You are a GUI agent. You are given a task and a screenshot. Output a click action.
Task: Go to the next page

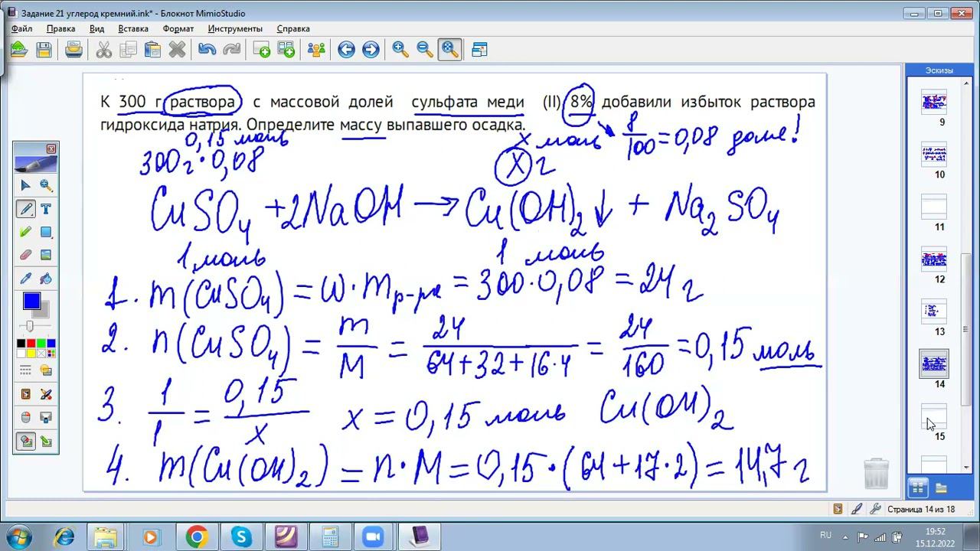click(371, 50)
